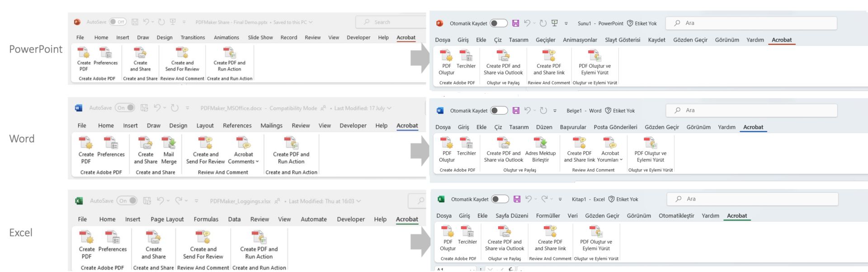868x272 pixels.
Task: Open Slayt Gösterisi tab in Turkish PowerPoint
Action: 623,40
